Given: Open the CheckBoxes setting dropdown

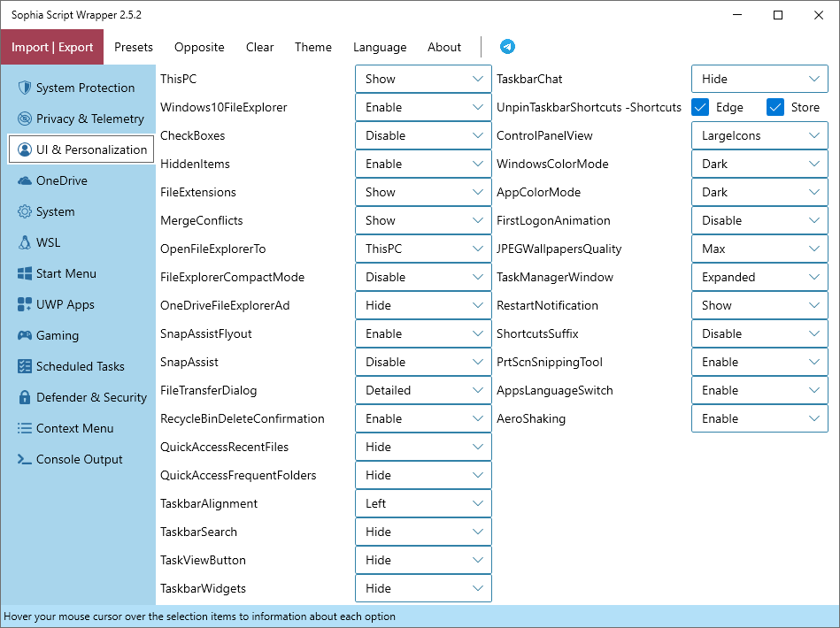Looking at the screenshot, I should tap(423, 135).
